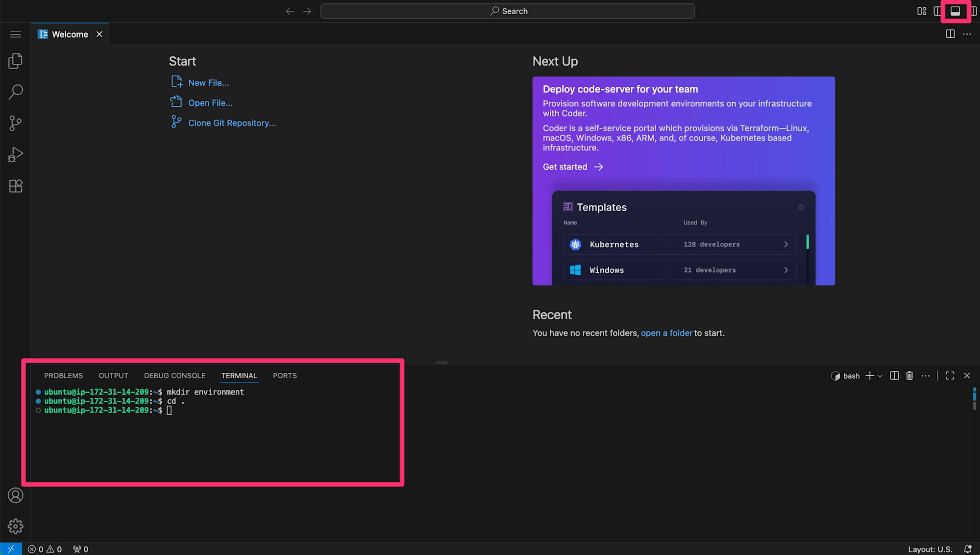Close the Welcome tab
Image resolution: width=980 pixels, height=555 pixels.
(x=99, y=34)
